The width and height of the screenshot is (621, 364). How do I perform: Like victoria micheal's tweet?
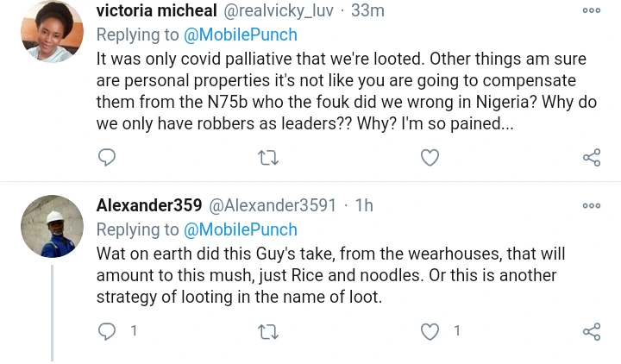430,157
